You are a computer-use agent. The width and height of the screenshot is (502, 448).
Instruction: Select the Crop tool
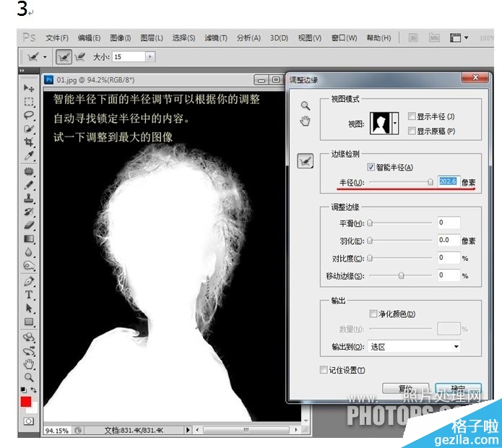coord(29,142)
